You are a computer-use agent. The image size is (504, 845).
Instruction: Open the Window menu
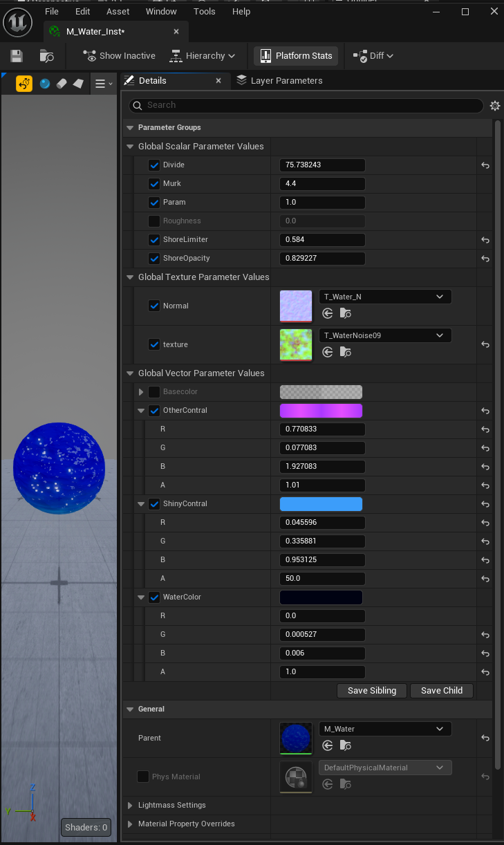pos(161,12)
